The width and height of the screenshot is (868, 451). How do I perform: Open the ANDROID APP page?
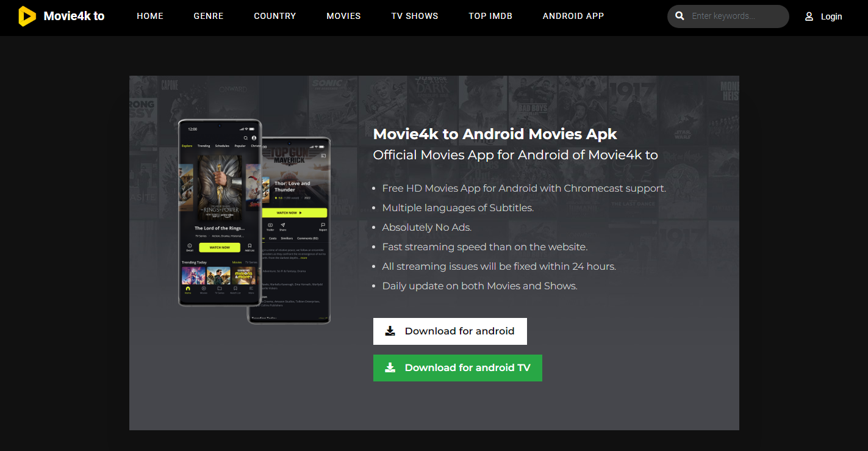tap(573, 16)
